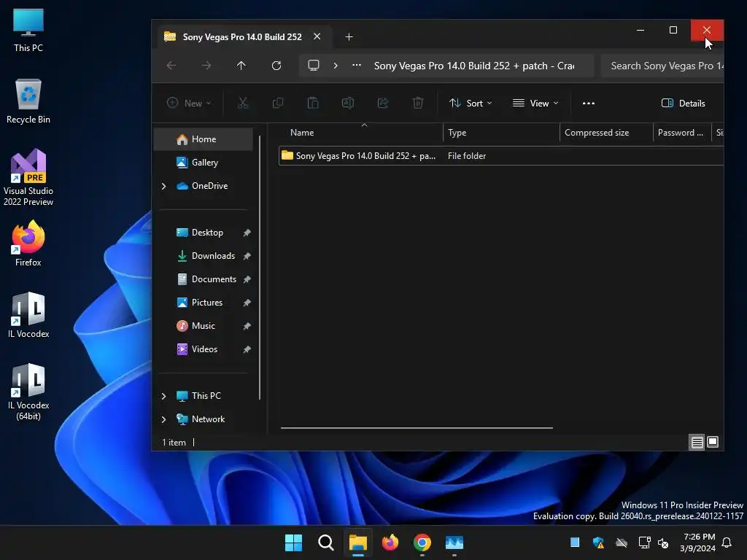Switch to large thumbnails view button

tap(713, 443)
